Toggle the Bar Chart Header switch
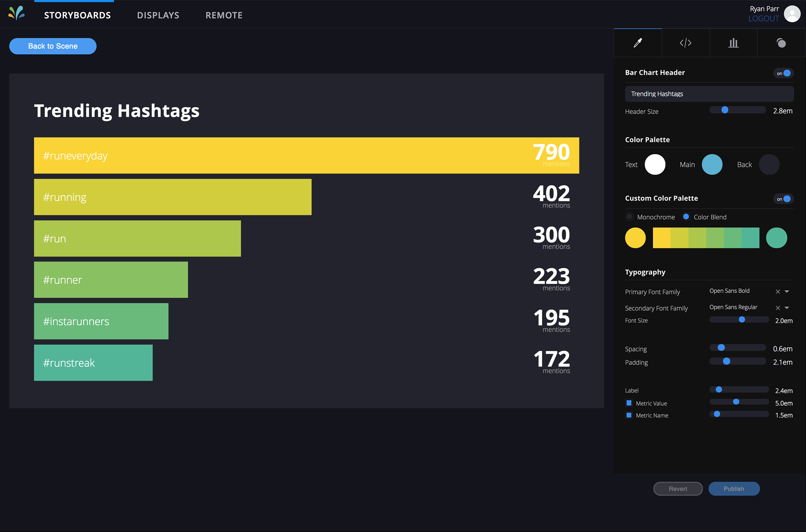Viewport: 806px width, 532px height. pyautogui.click(x=784, y=73)
